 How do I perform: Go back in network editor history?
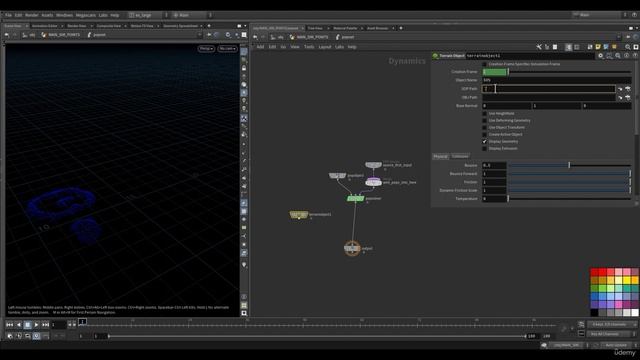coord(255,37)
